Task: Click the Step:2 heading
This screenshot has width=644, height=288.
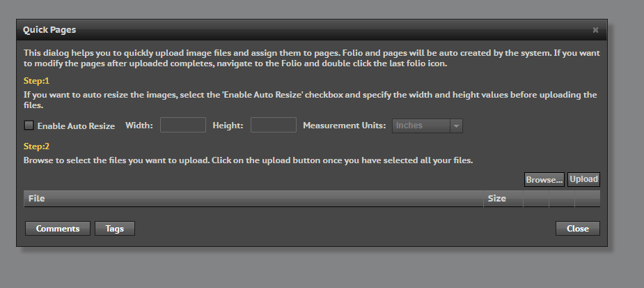Action: (x=36, y=146)
